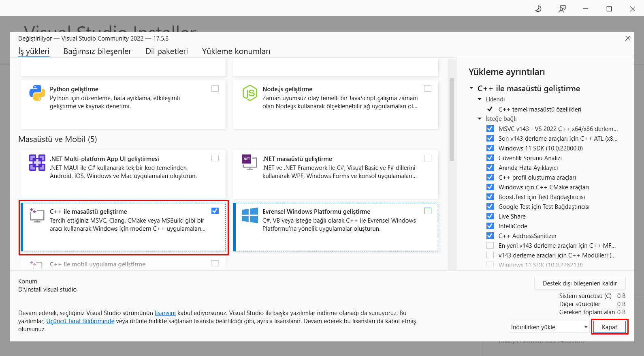Open the İndirilirken yükle dropdown
Image resolution: width=644 pixels, height=356 pixels.
(x=549, y=327)
